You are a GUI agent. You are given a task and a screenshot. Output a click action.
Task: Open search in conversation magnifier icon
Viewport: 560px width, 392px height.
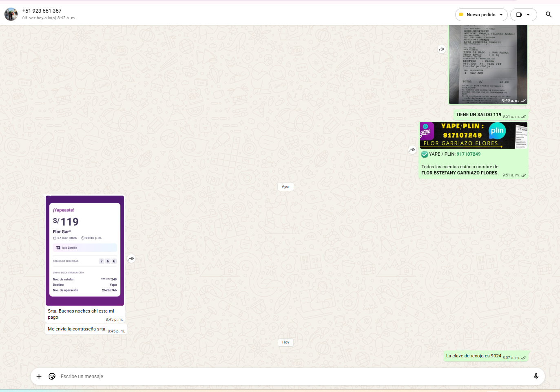(549, 15)
